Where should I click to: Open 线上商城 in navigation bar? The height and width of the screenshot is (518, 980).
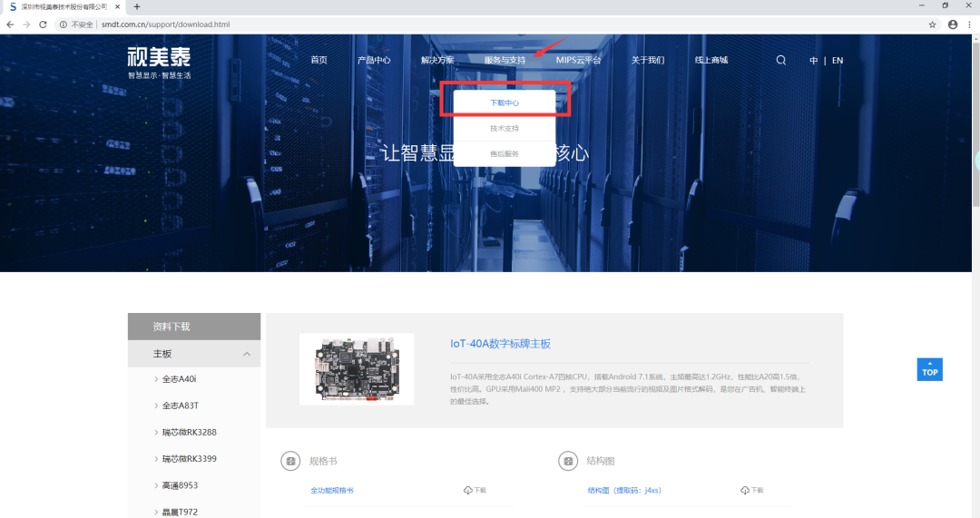[711, 60]
